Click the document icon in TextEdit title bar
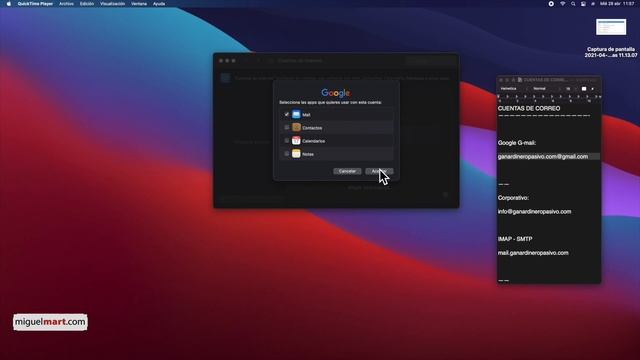 pos(520,80)
